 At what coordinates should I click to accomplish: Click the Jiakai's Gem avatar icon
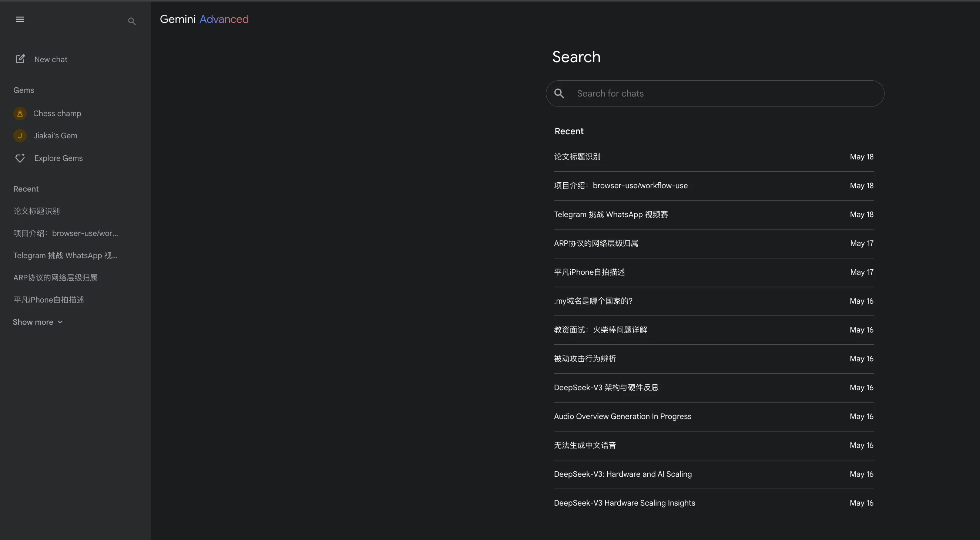(20, 135)
